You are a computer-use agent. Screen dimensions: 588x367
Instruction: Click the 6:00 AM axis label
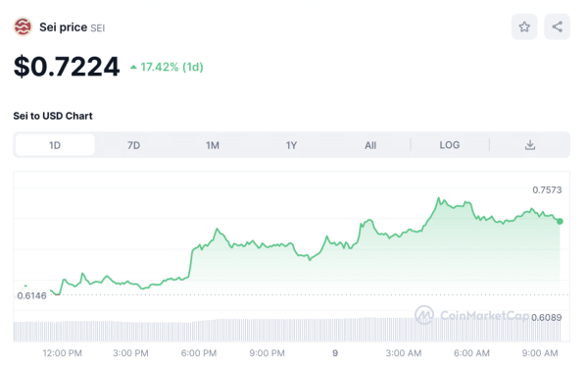[471, 353]
